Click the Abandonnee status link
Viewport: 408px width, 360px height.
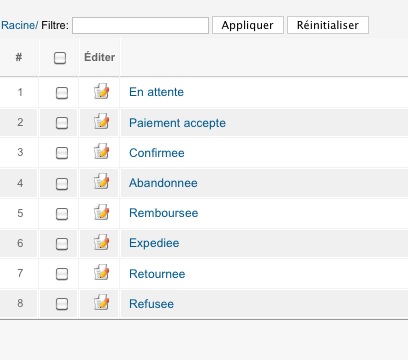tap(163, 183)
